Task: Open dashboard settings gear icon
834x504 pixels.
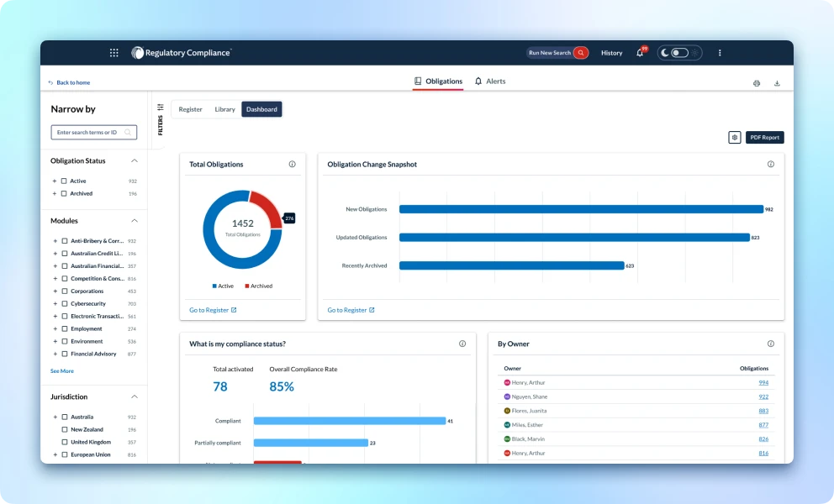Action: point(734,137)
